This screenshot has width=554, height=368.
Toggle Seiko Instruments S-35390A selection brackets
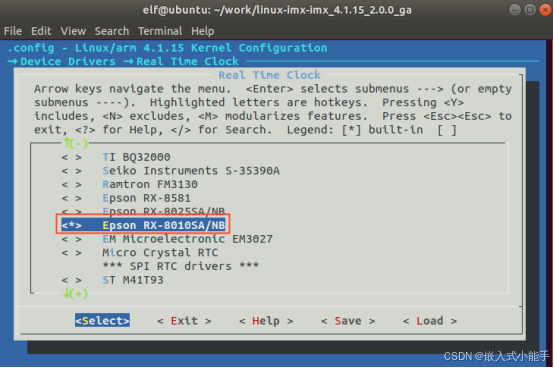71,171
